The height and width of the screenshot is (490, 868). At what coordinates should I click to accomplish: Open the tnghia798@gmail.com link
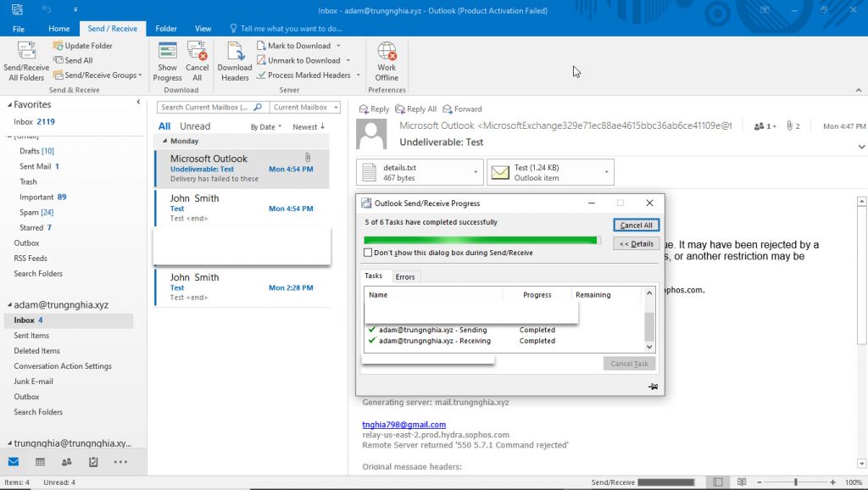(x=404, y=425)
